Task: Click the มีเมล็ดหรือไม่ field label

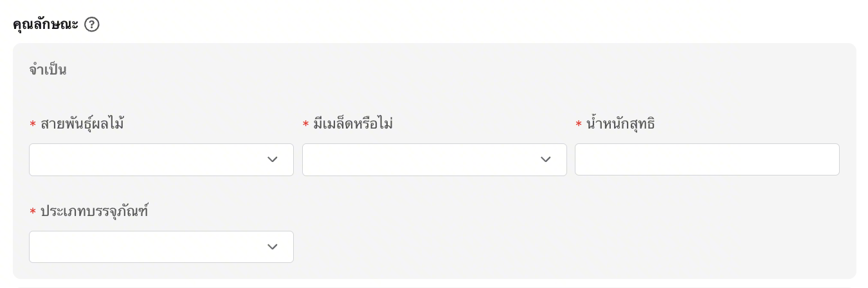Action: tap(353, 124)
